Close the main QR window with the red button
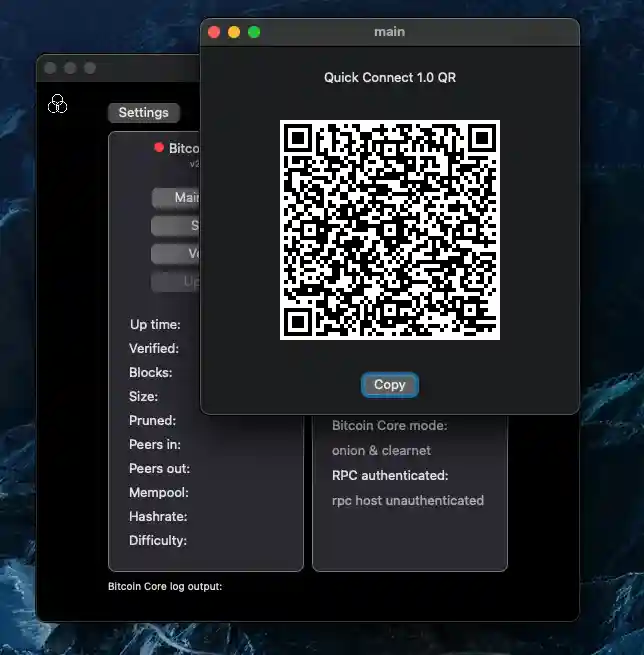This screenshot has height=655, width=644. tap(214, 32)
